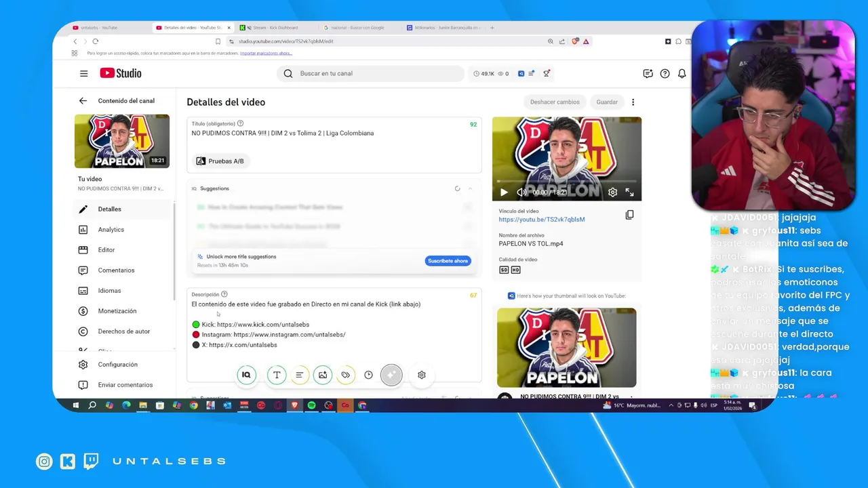
Task: Open Pruebas A/B
Action: [x=220, y=161]
